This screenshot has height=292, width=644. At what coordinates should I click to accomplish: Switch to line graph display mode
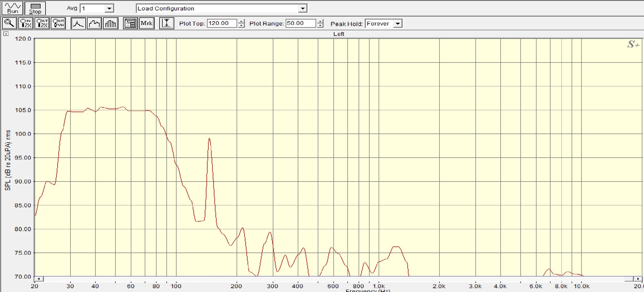(78, 23)
